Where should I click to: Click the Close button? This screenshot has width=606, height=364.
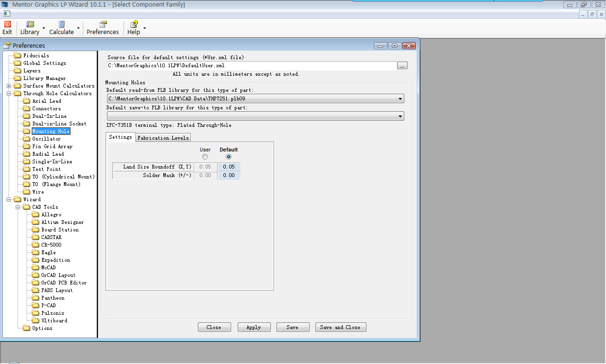pyautogui.click(x=214, y=327)
